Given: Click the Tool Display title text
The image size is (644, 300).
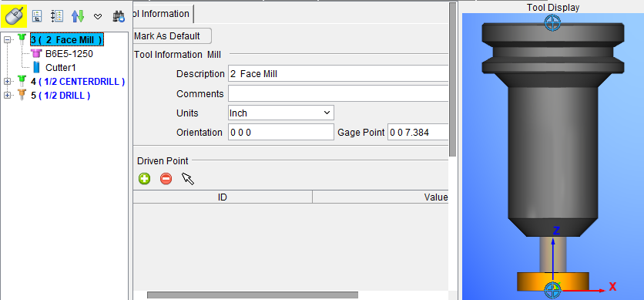Looking at the screenshot, I should (x=553, y=8).
